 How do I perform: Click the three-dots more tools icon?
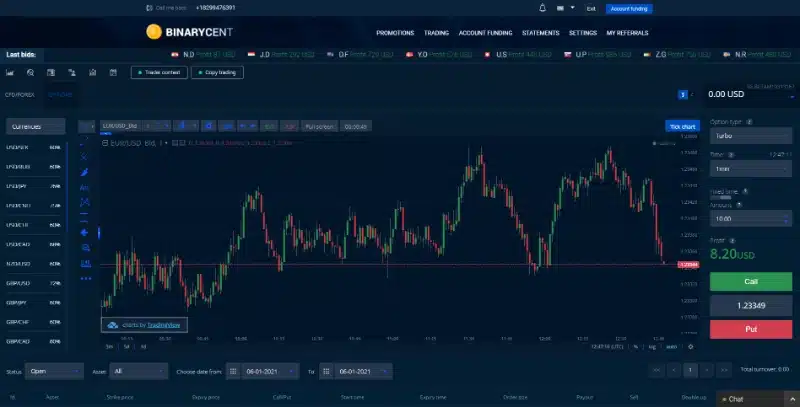coord(86,278)
